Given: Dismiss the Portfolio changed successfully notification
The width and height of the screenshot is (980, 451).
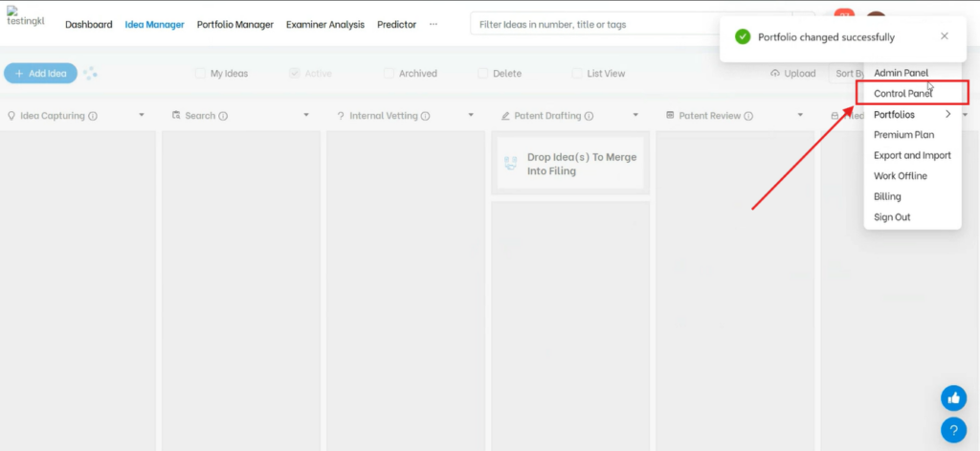Looking at the screenshot, I should pyautogui.click(x=944, y=36).
